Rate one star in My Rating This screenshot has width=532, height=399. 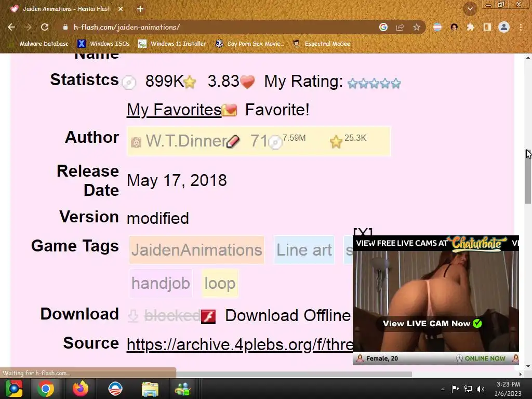pos(353,84)
